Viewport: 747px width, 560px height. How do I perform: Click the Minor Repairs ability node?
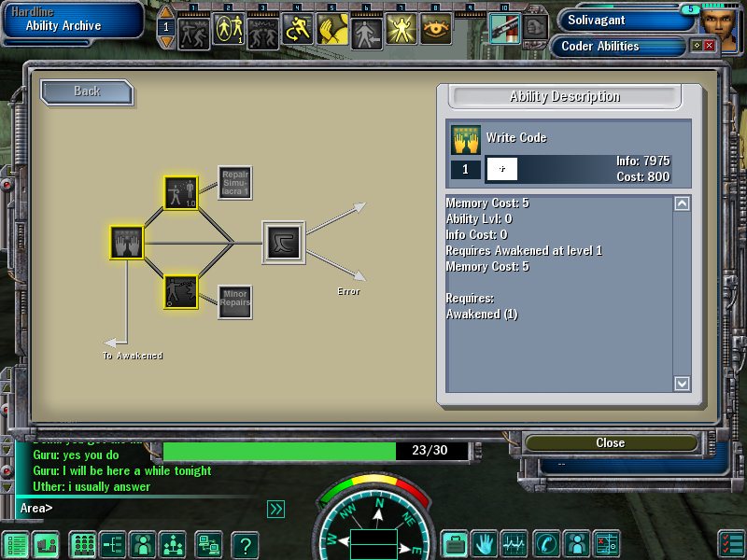(x=235, y=301)
